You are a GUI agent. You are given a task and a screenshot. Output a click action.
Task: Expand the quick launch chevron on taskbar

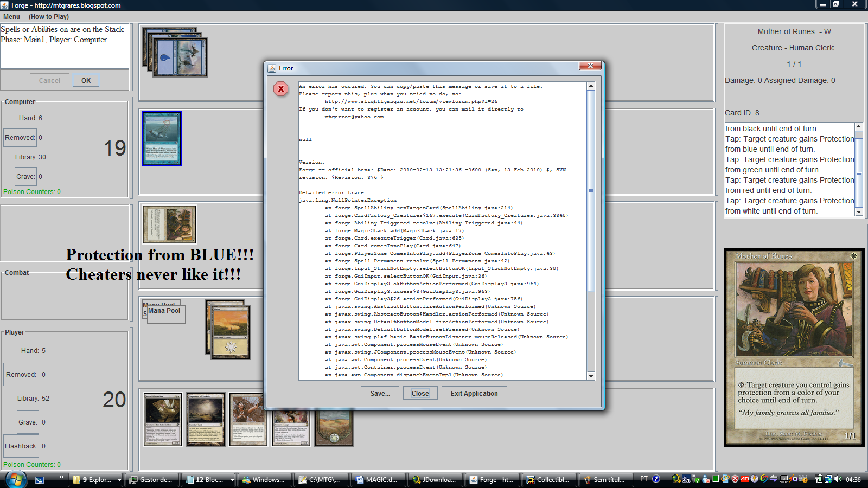61,477
